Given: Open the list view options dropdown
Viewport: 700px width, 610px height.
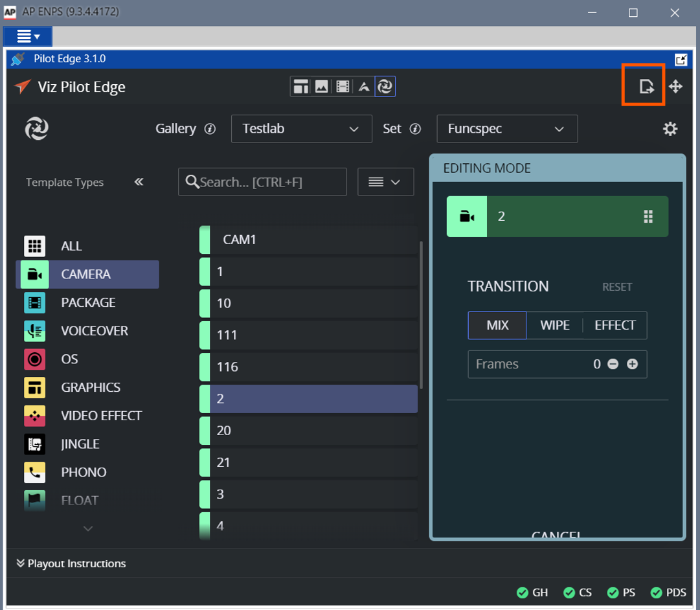Looking at the screenshot, I should click(x=386, y=182).
